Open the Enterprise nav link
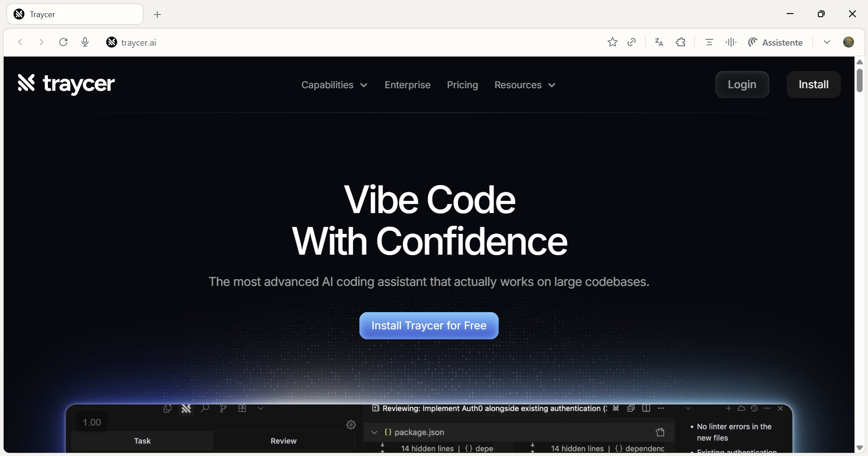The image size is (868, 456). tap(407, 85)
